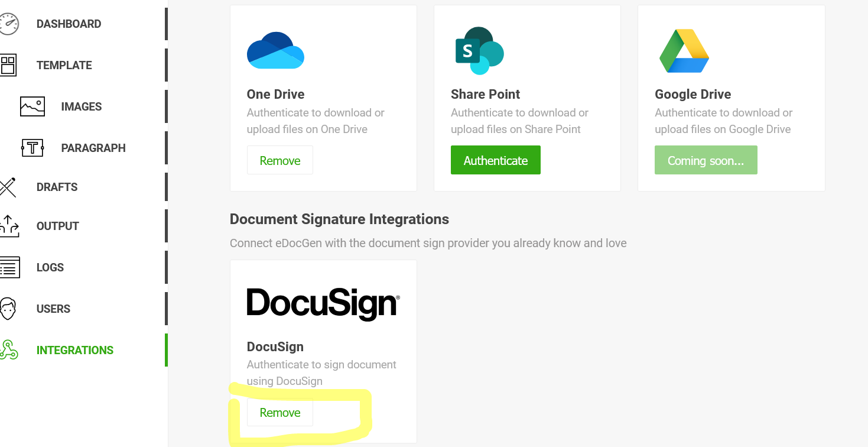868x447 pixels.
Task: Click the One Drive cloud logo
Action: 275,51
